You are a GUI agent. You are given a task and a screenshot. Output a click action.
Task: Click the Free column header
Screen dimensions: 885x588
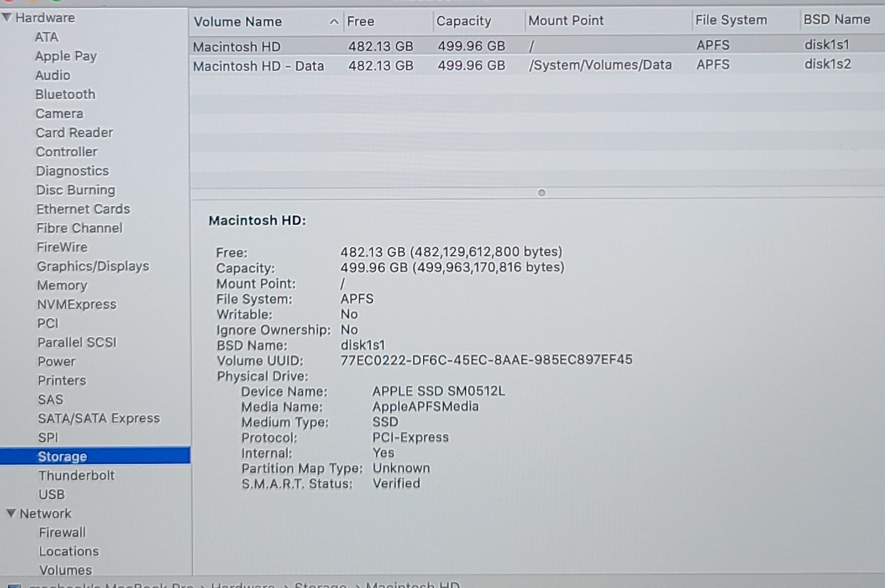[361, 22]
